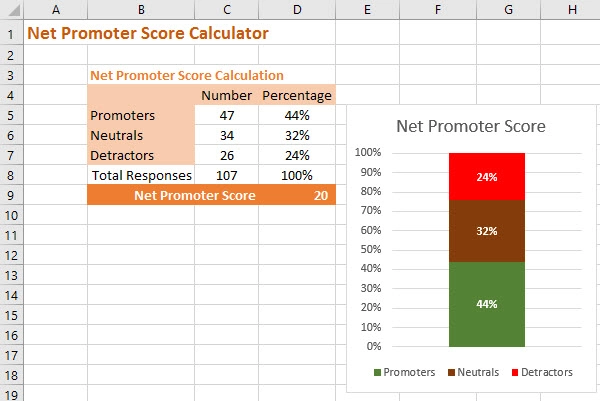Viewport: 600px width, 401px height.
Task: Select the Promoters number cell showing 47
Action: click(227, 115)
